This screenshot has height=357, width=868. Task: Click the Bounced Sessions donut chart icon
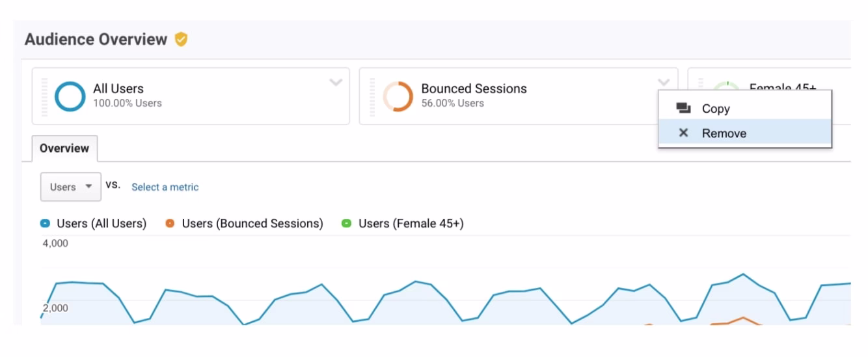398,96
